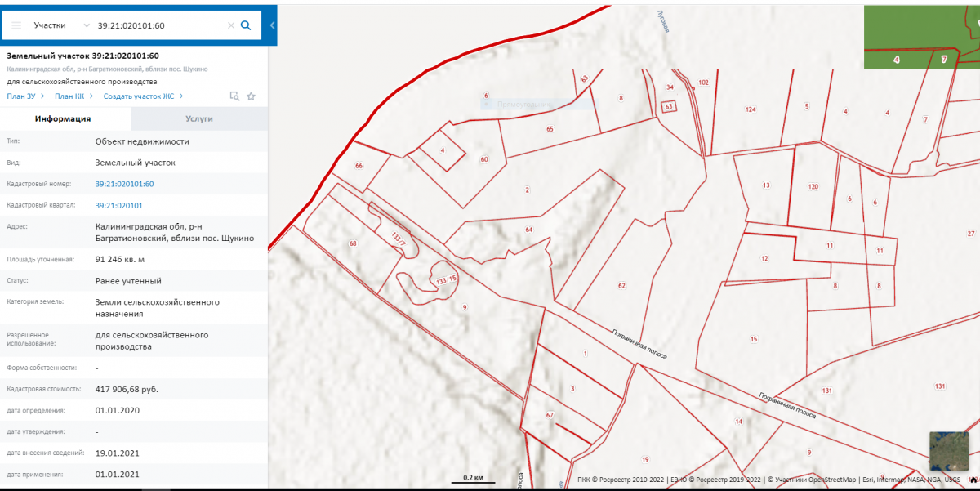
Task: Open the План ЗУ link
Action: (x=25, y=96)
